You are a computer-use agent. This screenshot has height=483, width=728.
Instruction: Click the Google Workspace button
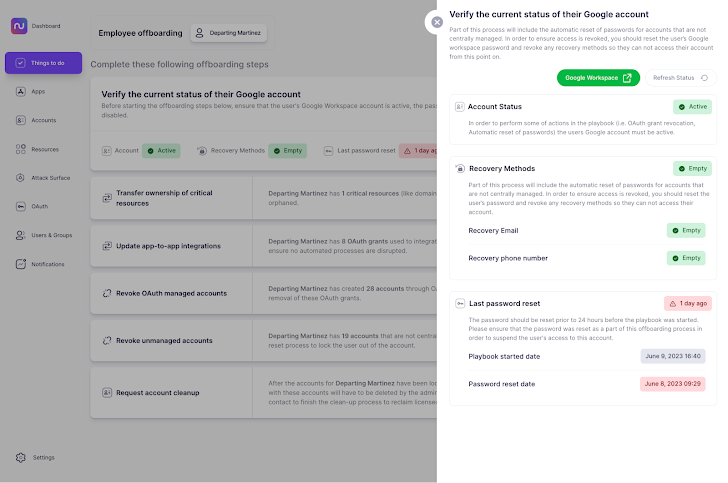598,77
